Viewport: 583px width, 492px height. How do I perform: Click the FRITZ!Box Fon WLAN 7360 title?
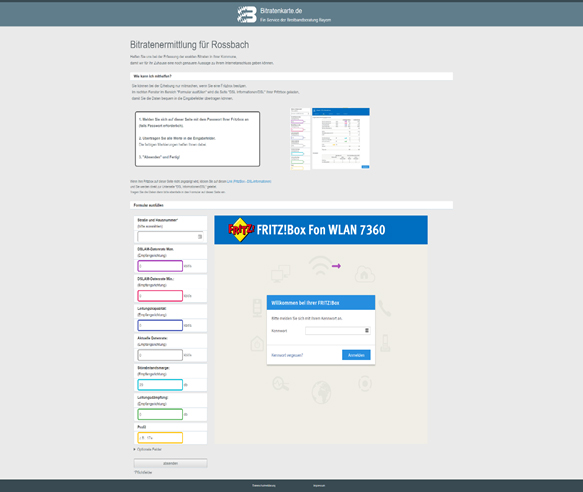321,230
